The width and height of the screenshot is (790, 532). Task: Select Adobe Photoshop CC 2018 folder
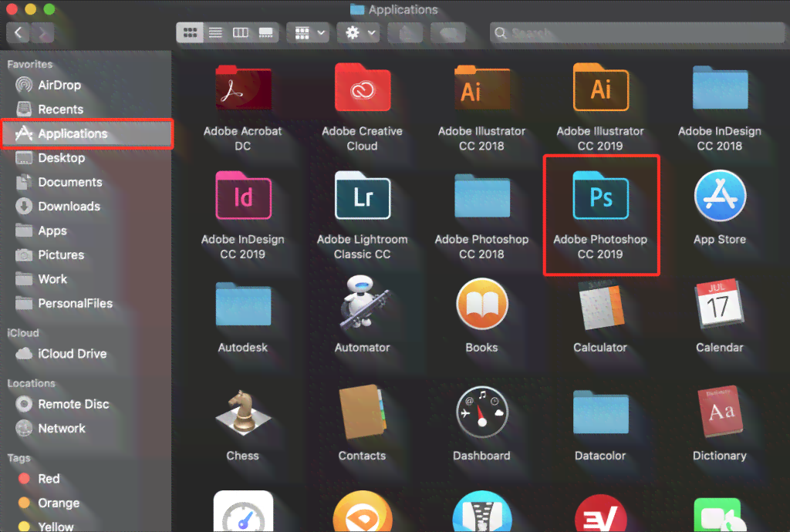tap(481, 197)
